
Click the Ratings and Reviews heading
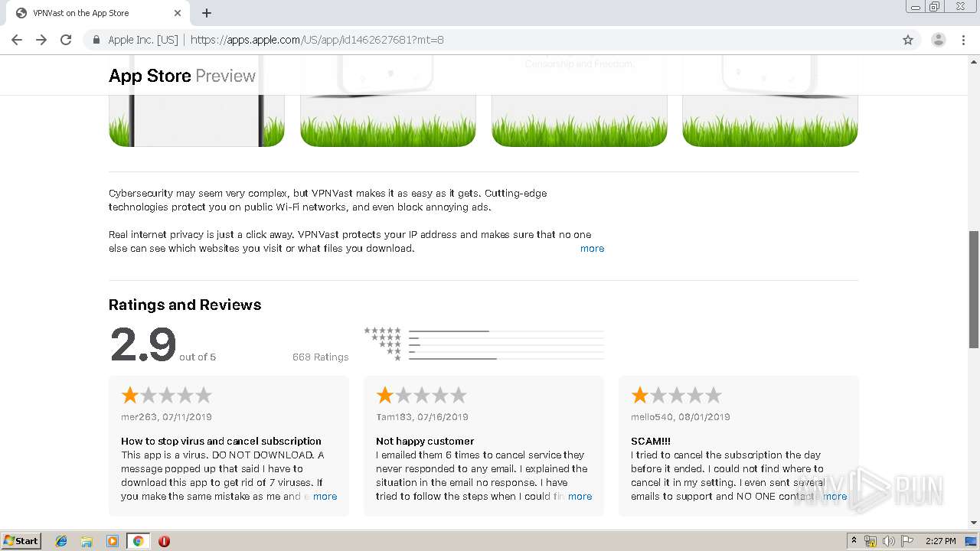coord(185,305)
